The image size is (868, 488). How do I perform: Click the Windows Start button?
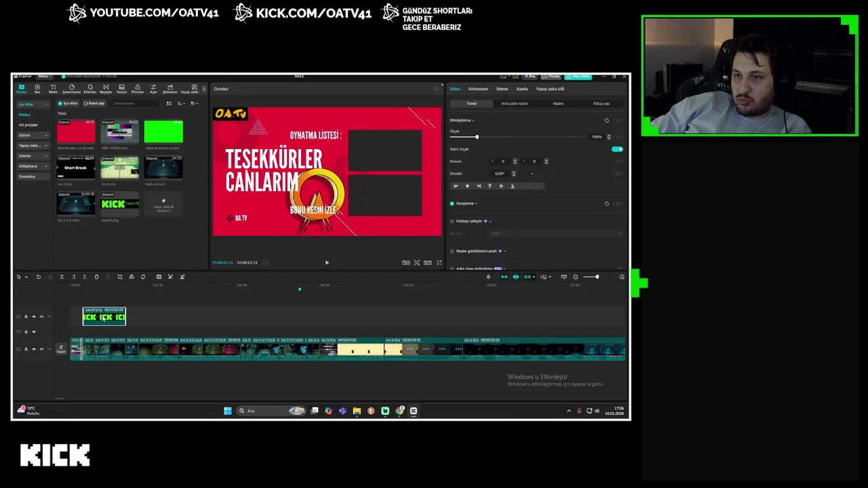tap(228, 411)
